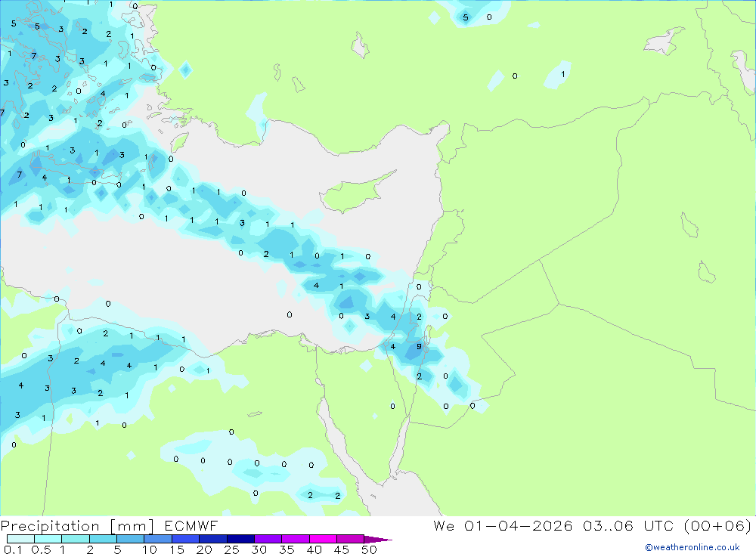Click the "Precipitation" title word
Screen dimensions: 756x554
(50, 526)
